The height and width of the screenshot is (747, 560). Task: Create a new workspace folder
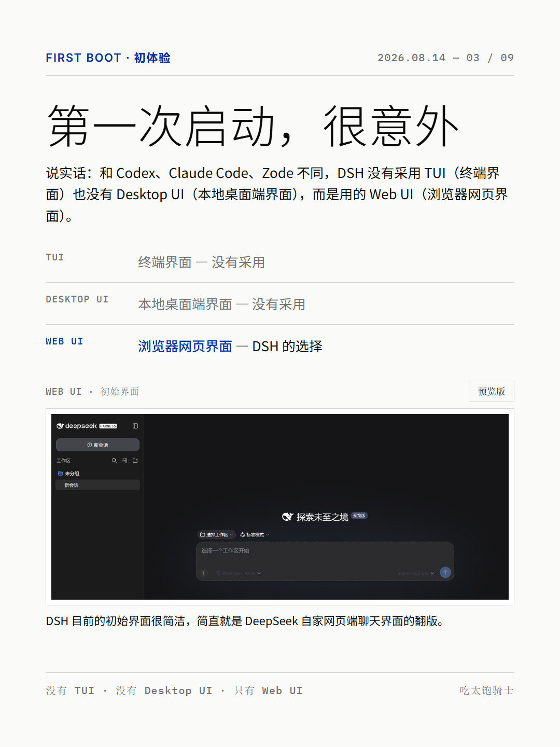click(135, 461)
